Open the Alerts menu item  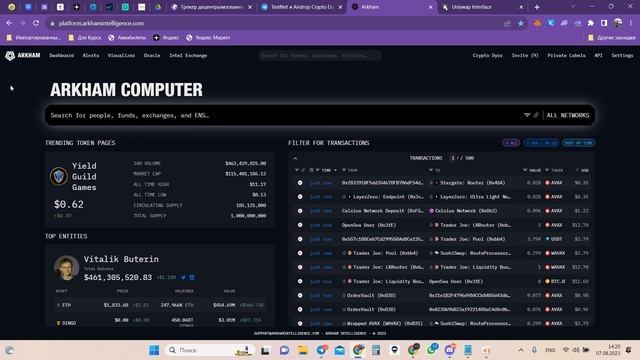91,56
